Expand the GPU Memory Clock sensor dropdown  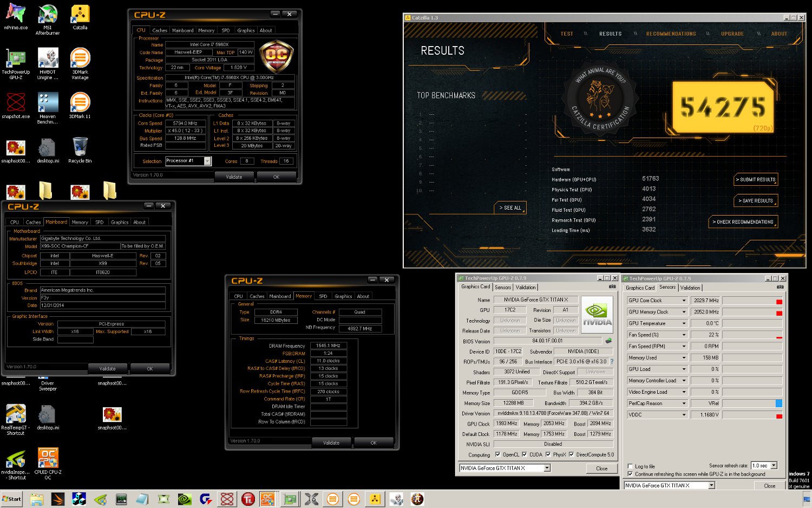[684, 312]
